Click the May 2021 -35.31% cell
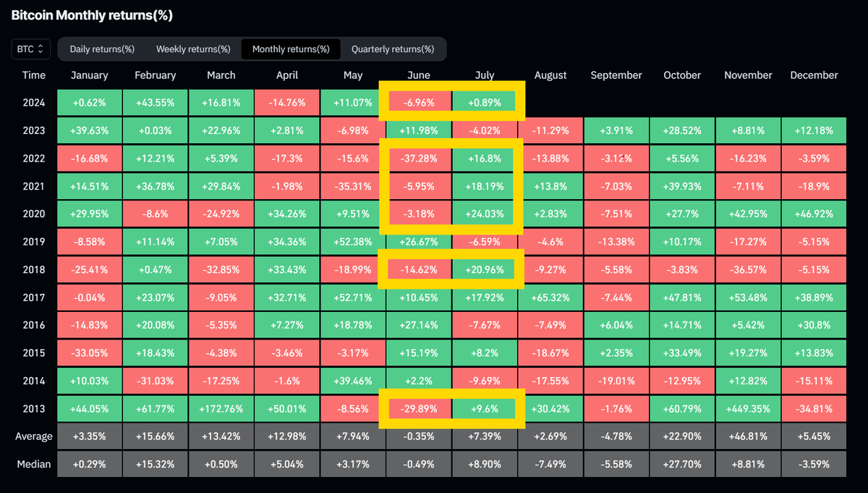This screenshot has width=868, height=493. click(x=353, y=186)
